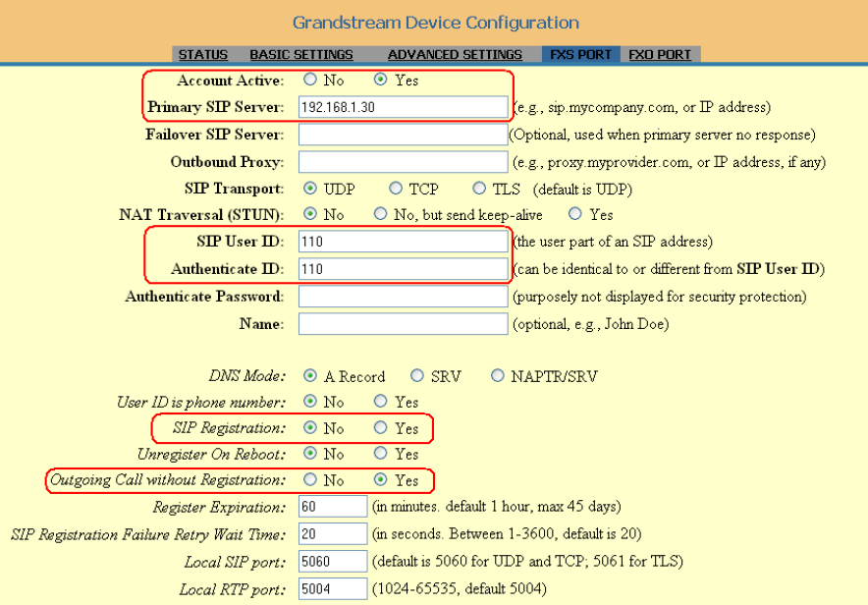Switch to BASIC SETTINGS tab

[301, 54]
